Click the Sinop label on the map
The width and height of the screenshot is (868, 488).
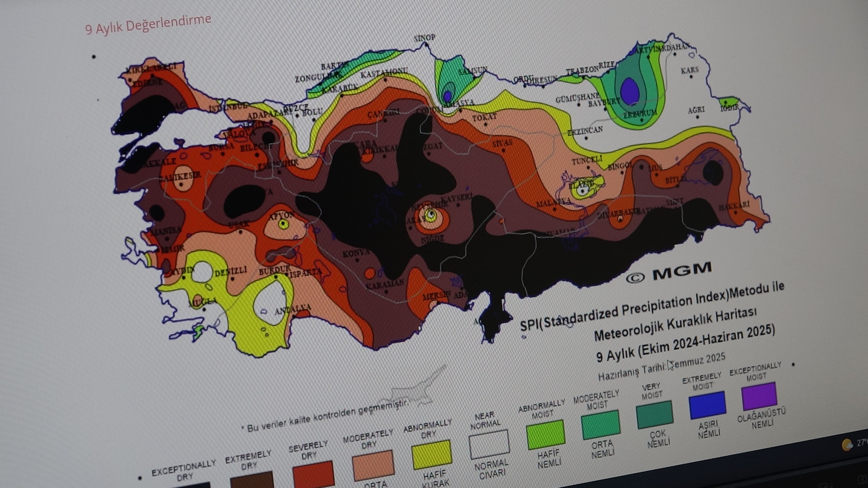(x=424, y=38)
